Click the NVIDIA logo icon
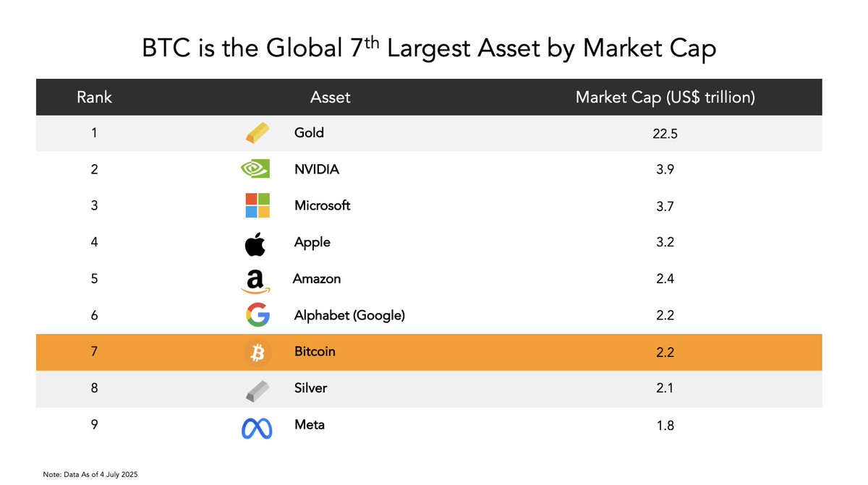The height and width of the screenshot is (485, 868). click(x=256, y=170)
